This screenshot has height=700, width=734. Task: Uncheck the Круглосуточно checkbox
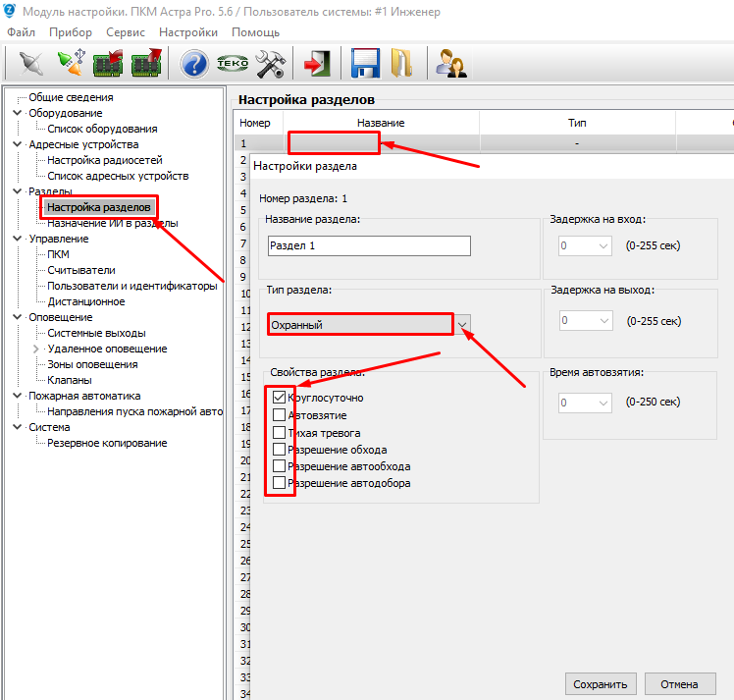pos(280,398)
